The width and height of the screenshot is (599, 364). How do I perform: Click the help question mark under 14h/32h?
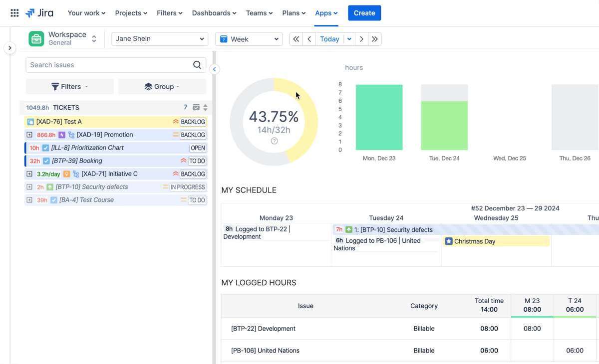click(274, 141)
